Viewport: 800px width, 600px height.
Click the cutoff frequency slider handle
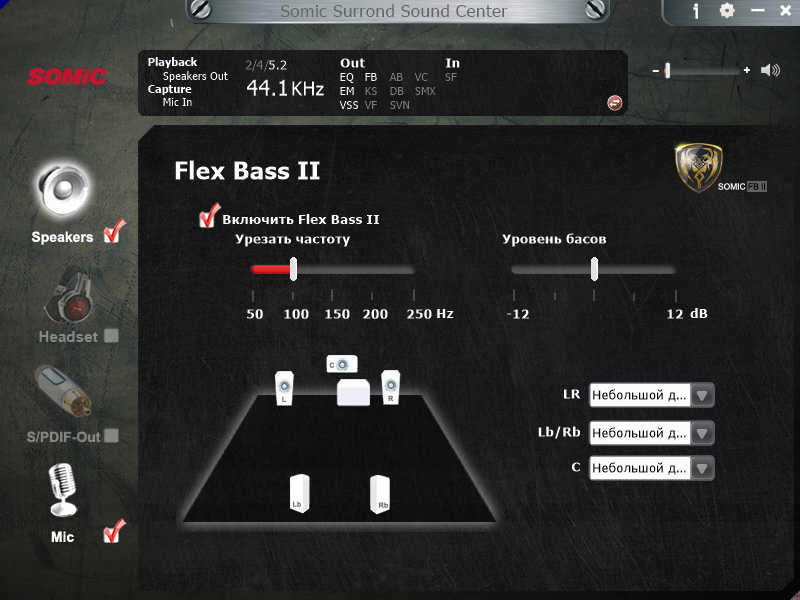(x=293, y=269)
